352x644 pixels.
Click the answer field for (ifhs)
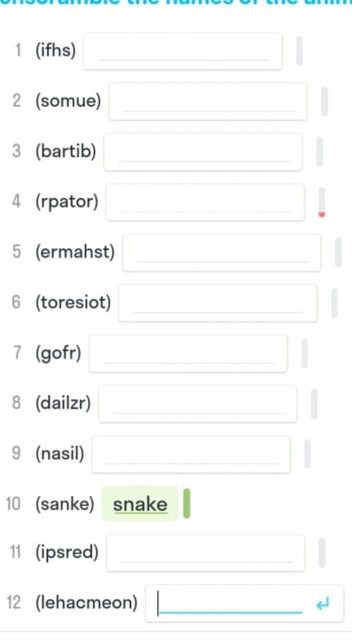click(182, 51)
